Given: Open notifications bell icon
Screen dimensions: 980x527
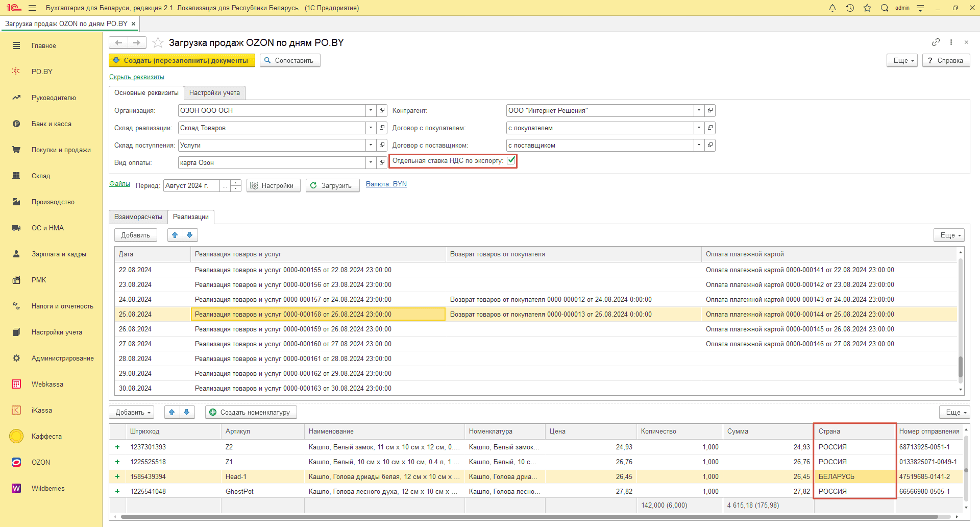Looking at the screenshot, I should click(832, 8).
